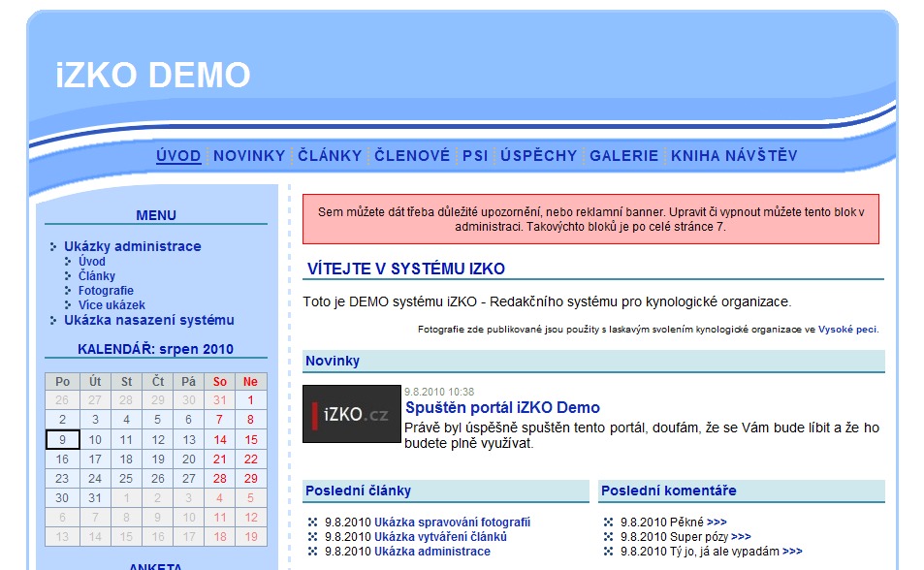This screenshot has width=924, height=570.
Task: Click the Novinky section heading
Action: 333,361
